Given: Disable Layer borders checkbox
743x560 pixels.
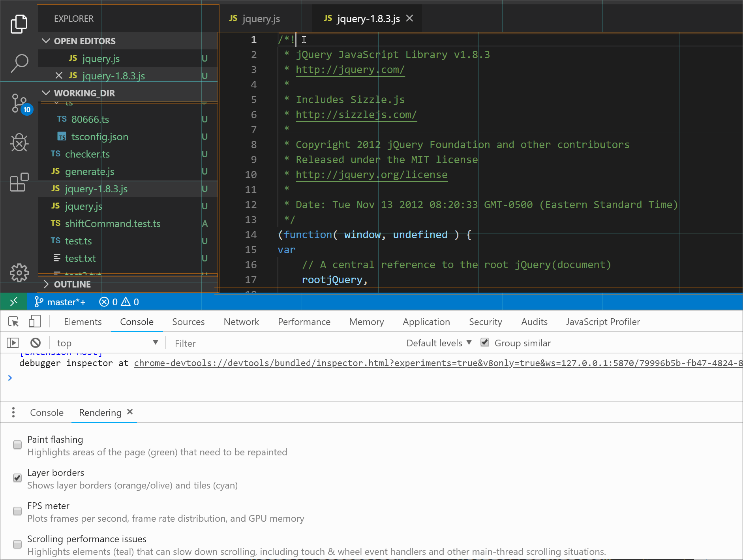Looking at the screenshot, I should 17,478.
